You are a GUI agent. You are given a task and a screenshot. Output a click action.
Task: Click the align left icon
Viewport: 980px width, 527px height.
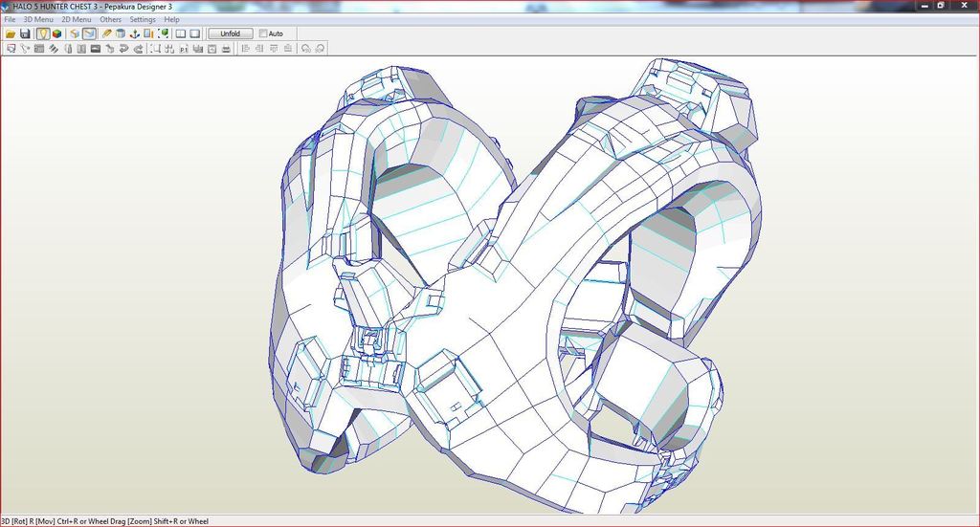[x=245, y=49]
